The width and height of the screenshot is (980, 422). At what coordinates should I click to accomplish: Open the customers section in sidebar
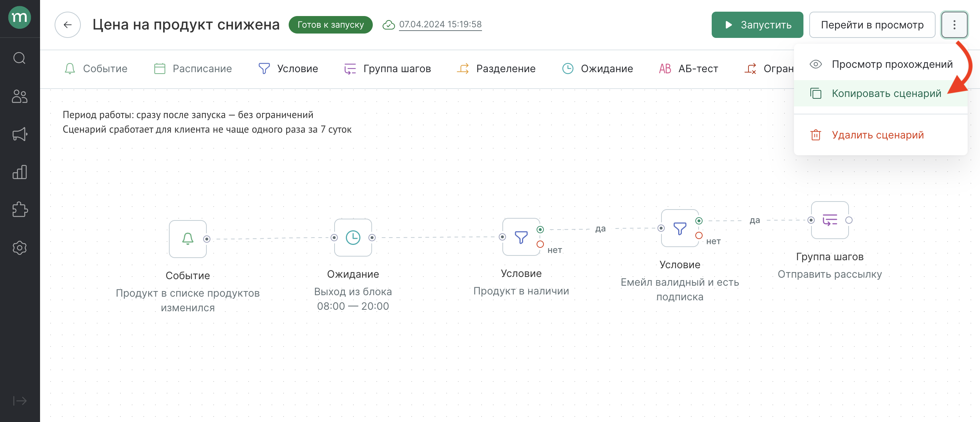(x=19, y=96)
